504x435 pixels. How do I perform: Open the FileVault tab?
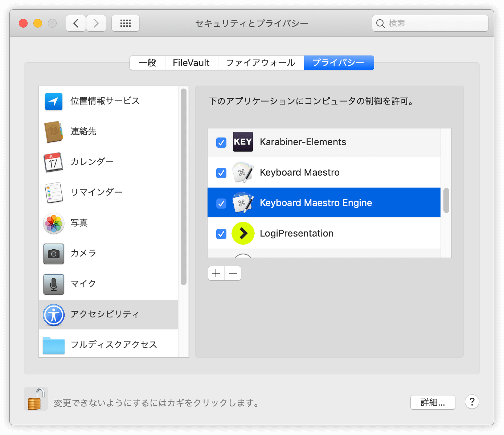click(191, 63)
